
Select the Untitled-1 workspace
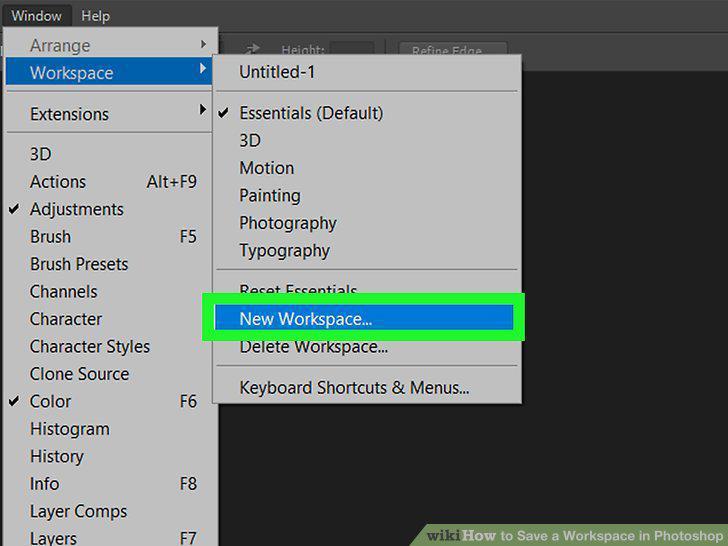coord(367,72)
